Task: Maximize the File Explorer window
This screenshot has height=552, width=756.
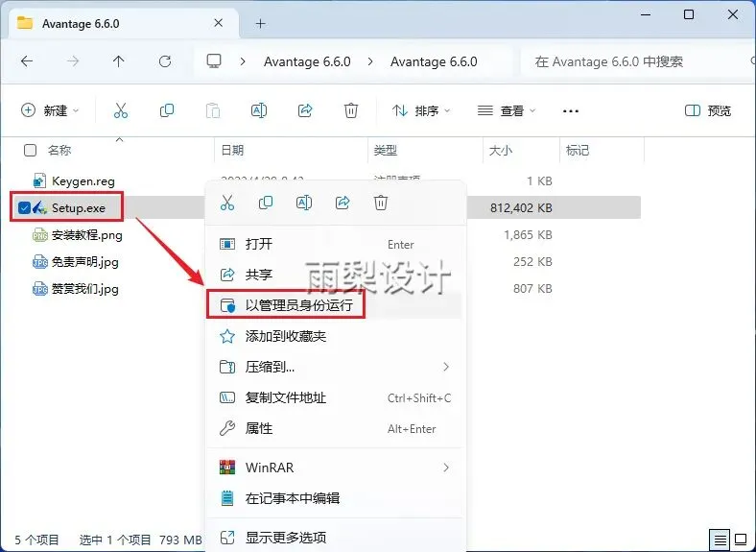Action: click(x=689, y=14)
